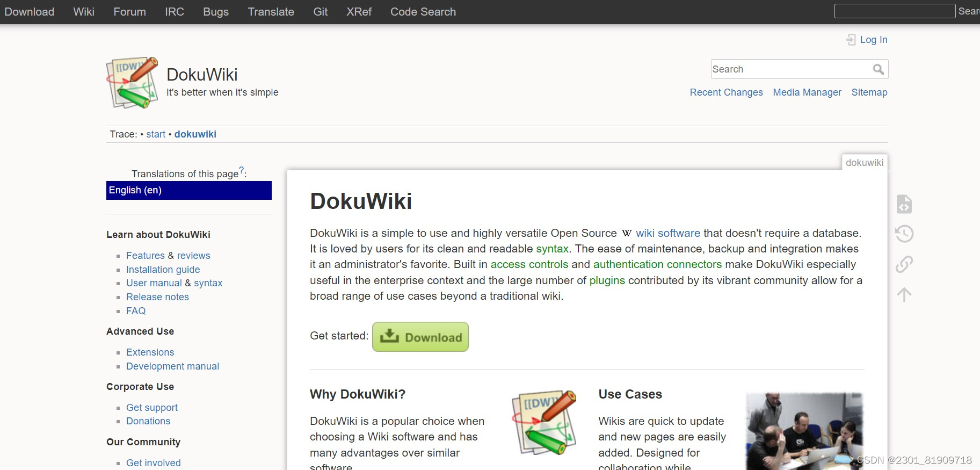This screenshot has width=980, height=470.
Task: Open Recent Changes
Action: pos(727,92)
